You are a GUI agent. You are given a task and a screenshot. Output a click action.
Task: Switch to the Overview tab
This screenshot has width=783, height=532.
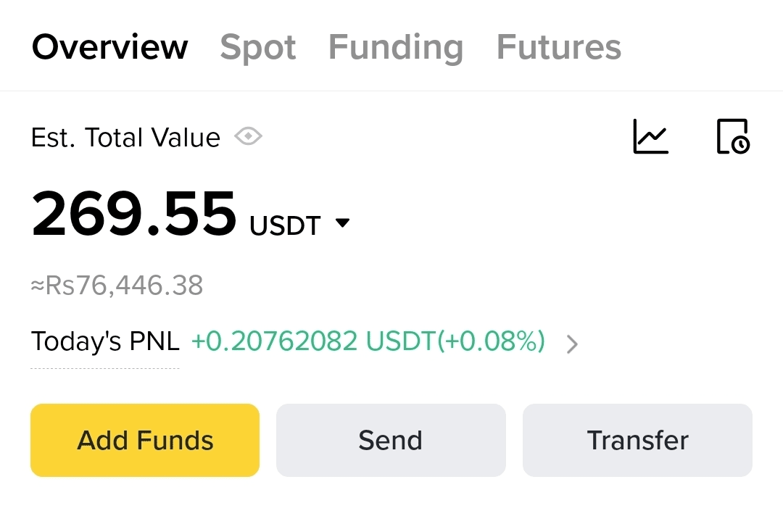point(110,48)
